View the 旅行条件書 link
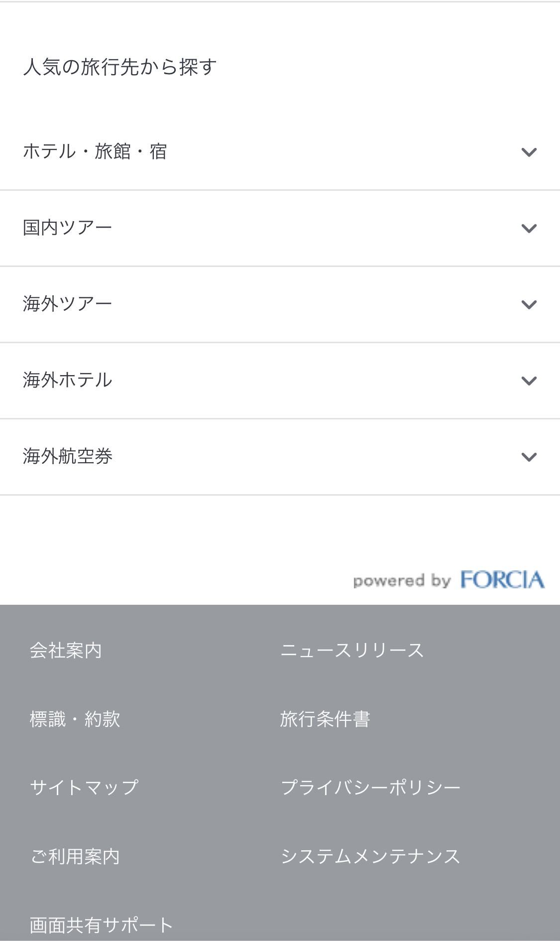The image size is (560, 941). 325,719
